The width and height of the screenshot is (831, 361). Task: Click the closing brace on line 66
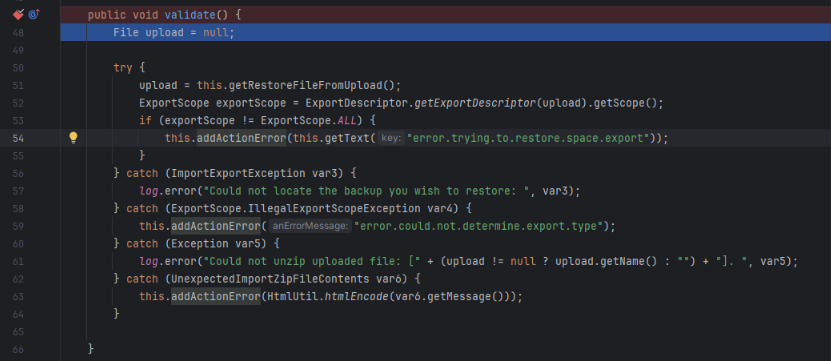click(x=91, y=349)
